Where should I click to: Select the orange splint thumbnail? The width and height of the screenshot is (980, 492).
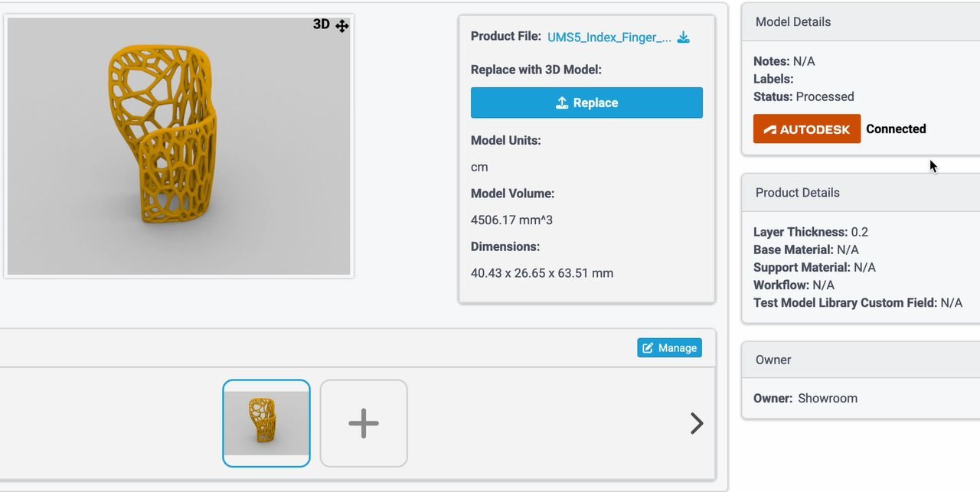266,423
